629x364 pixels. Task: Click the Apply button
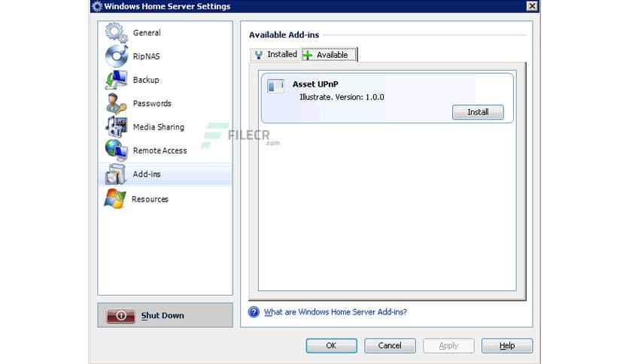(448, 345)
